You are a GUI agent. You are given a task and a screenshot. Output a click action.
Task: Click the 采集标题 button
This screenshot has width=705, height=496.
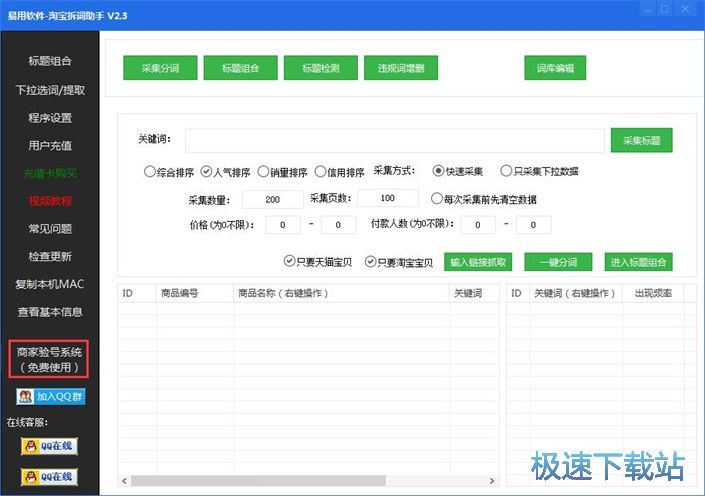click(642, 140)
